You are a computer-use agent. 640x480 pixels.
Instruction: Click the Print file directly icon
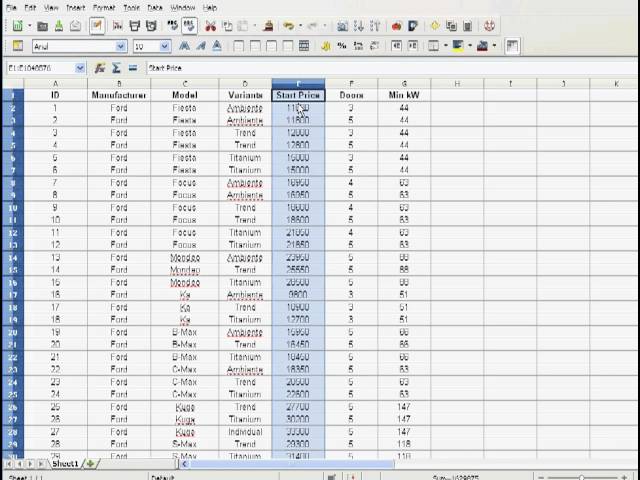click(135, 26)
